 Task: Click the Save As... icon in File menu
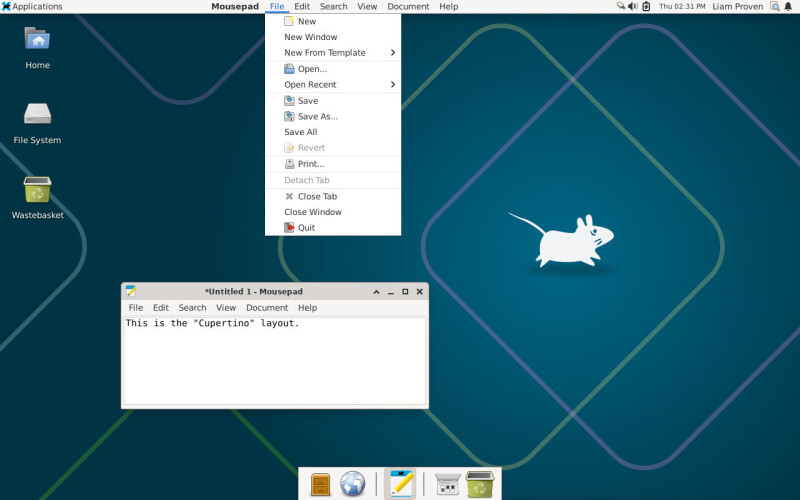click(x=289, y=116)
